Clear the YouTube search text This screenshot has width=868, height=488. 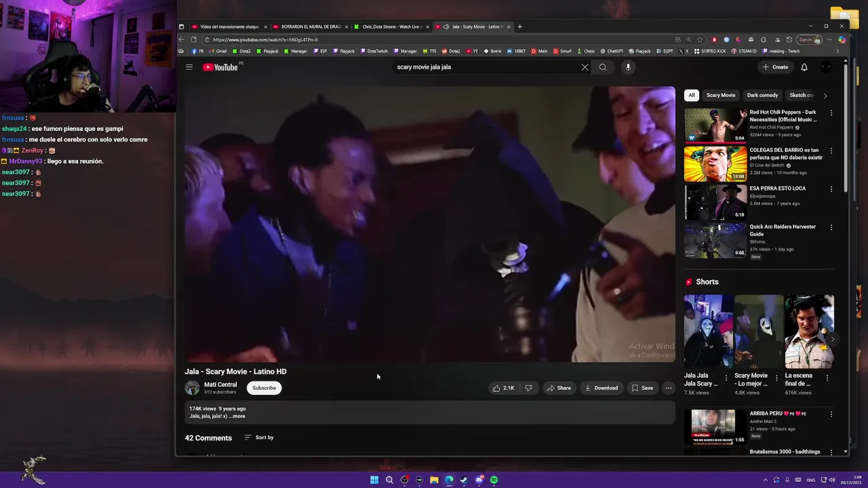tap(585, 67)
